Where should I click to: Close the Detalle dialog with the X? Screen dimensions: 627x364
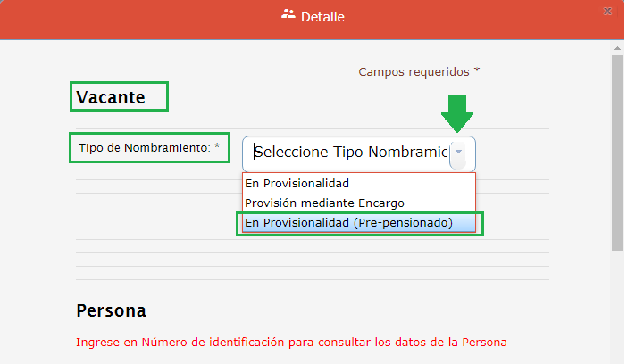coord(607,12)
